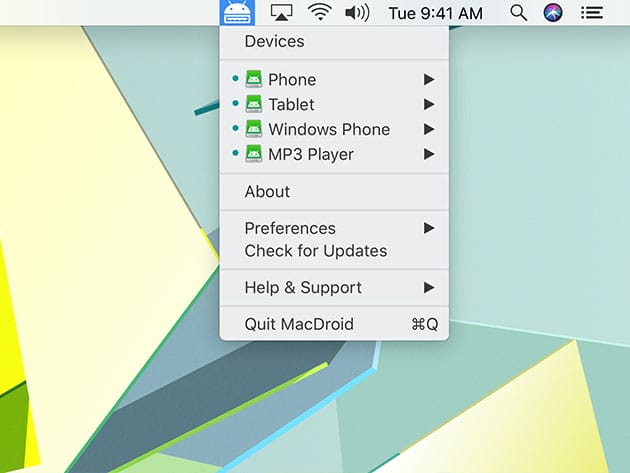630x473 pixels.
Task: Open the AirPlay display menu
Action: [x=282, y=13]
